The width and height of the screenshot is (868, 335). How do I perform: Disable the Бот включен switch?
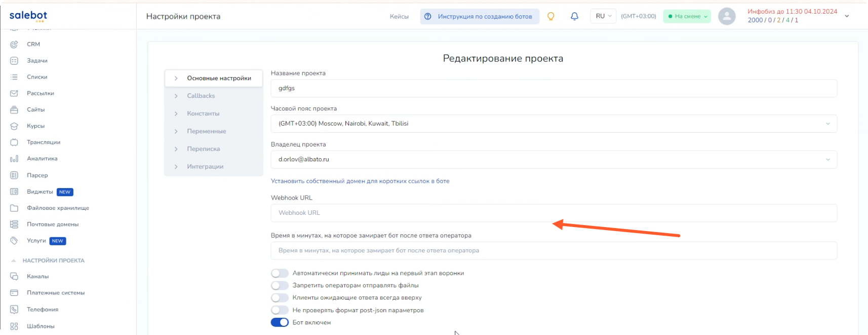coord(280,322)
